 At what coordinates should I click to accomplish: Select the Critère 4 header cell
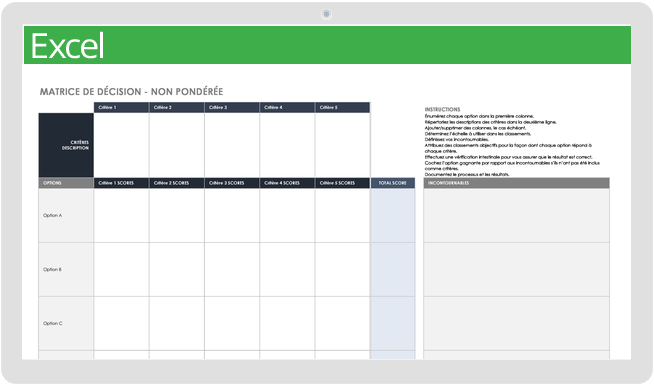tap(287, 108)
